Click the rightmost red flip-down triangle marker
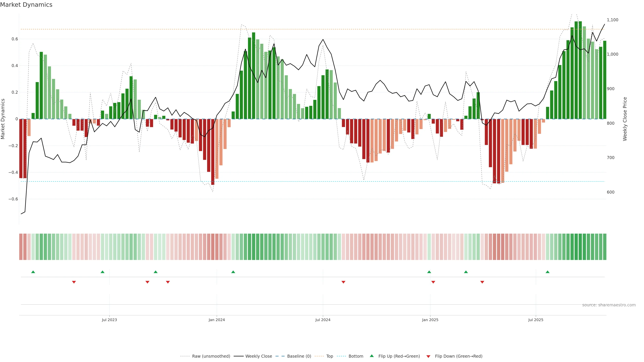The image size is (644, 362). (x=482, y=282)
